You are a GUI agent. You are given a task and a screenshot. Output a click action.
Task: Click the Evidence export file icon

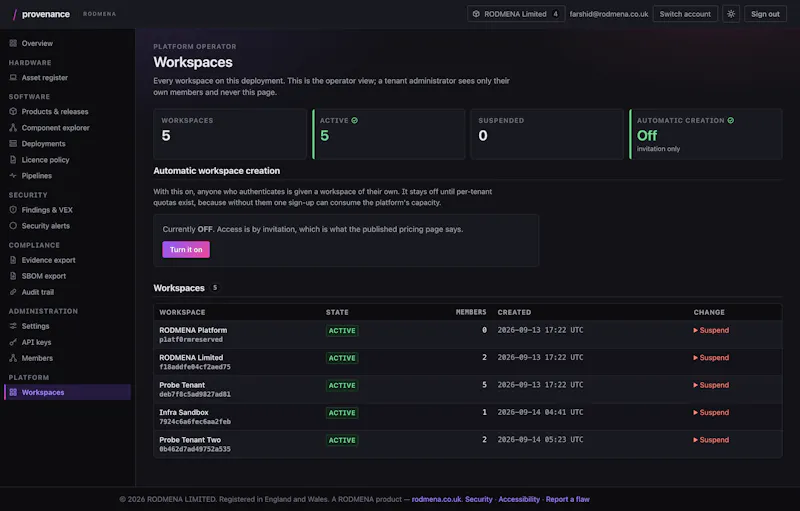tap(13, 260)
